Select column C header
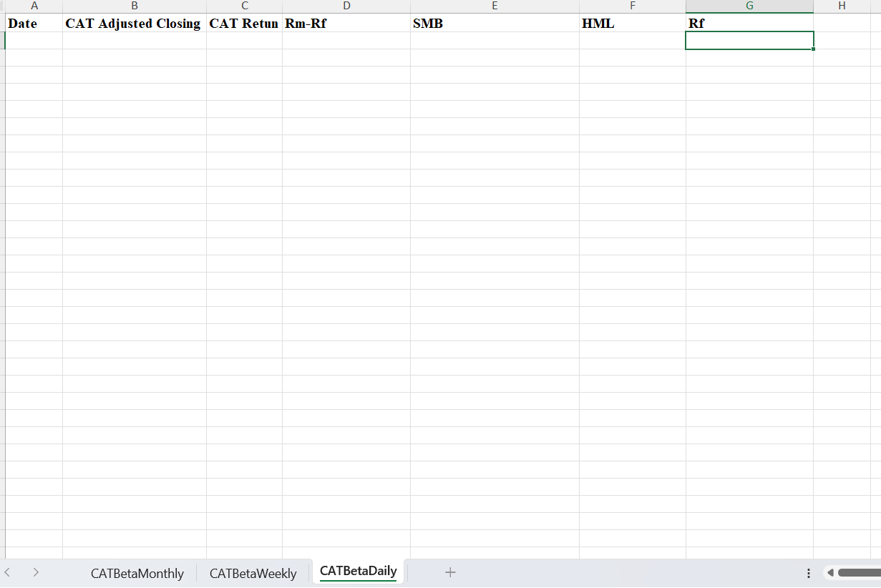The image size is (881, 588). point(245,6)
